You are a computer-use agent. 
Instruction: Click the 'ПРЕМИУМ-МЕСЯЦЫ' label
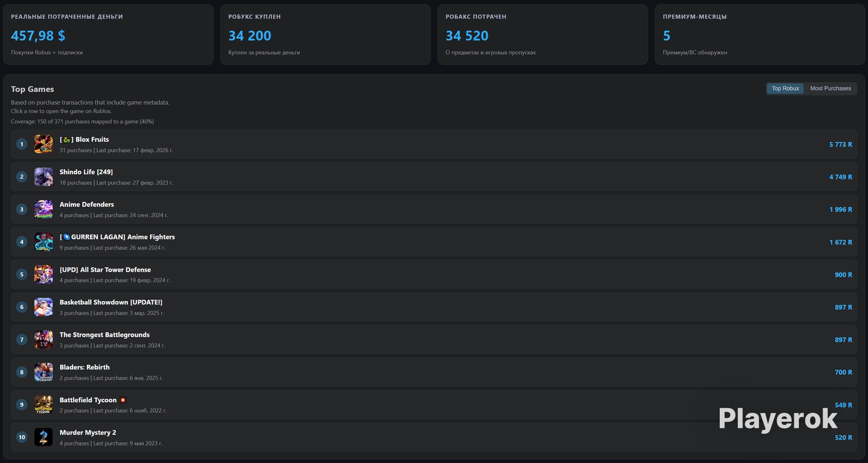(x=695, y=17)
